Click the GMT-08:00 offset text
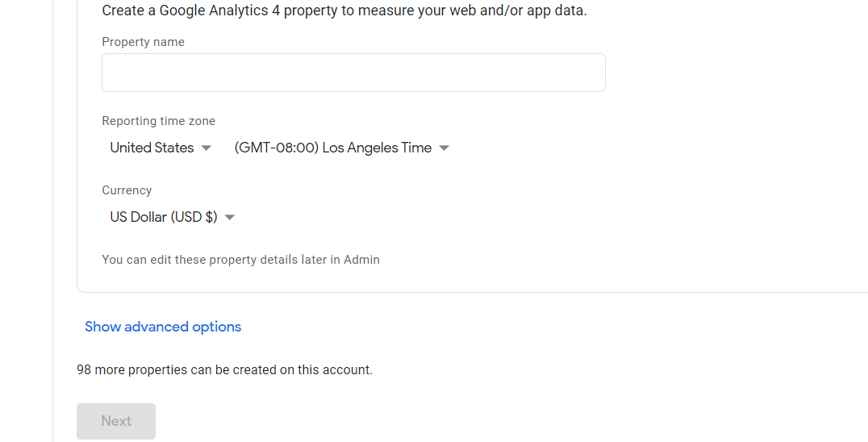The image size is (868, 442). click(x=276, y=148)
